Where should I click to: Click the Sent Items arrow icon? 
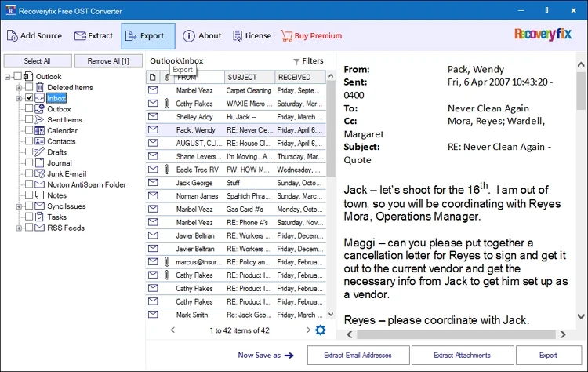point(39,120)
